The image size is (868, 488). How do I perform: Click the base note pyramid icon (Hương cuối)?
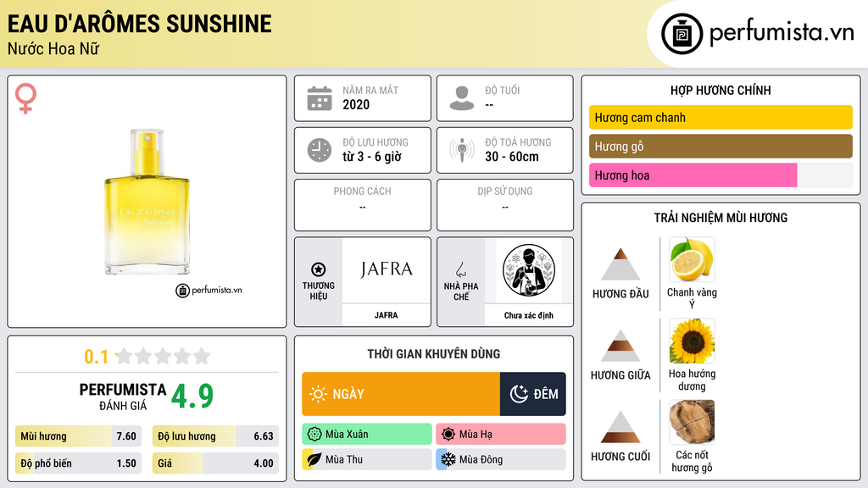click(620, 427)
